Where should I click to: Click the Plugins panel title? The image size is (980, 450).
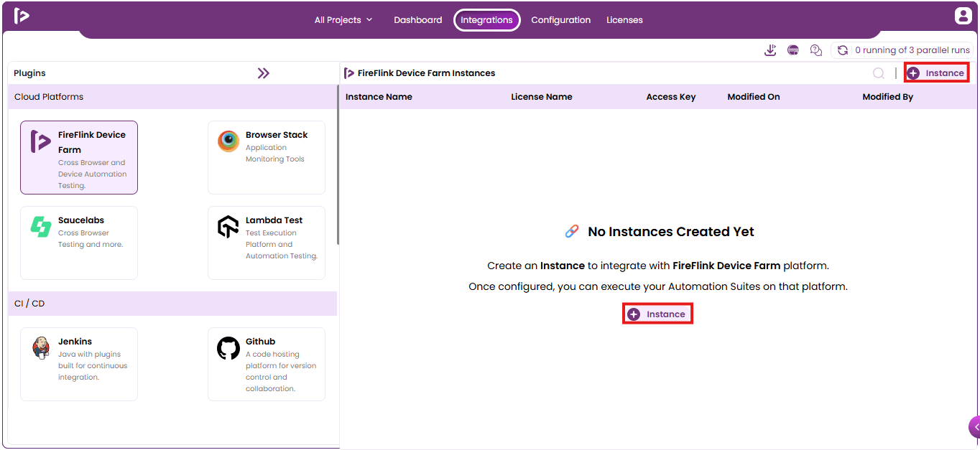(29, 73)
